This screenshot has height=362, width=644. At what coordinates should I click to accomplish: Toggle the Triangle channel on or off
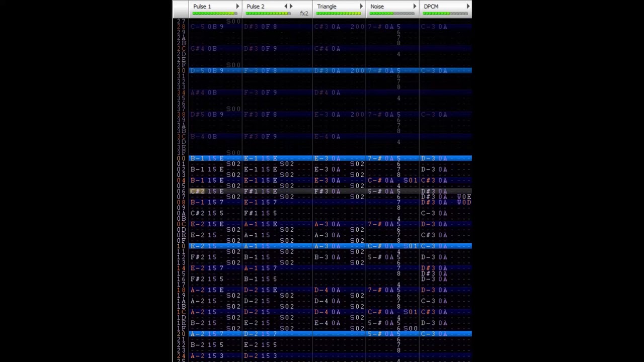pos(327,7)
